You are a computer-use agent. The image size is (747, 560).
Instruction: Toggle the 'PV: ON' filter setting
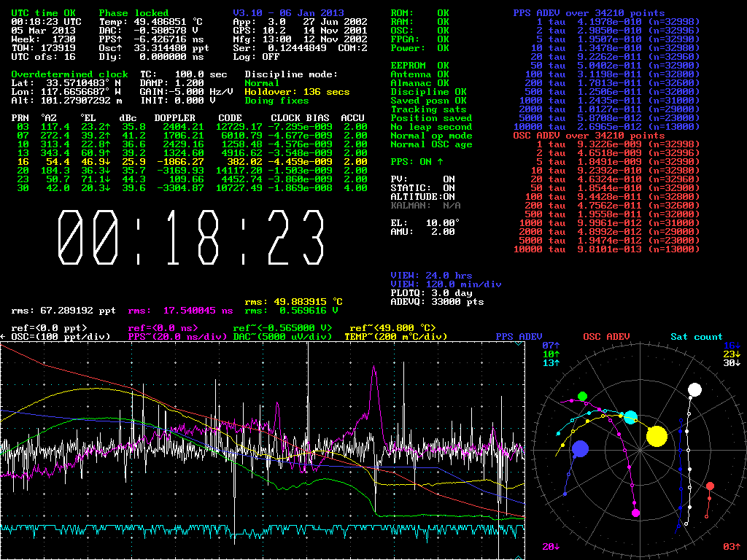422,179
